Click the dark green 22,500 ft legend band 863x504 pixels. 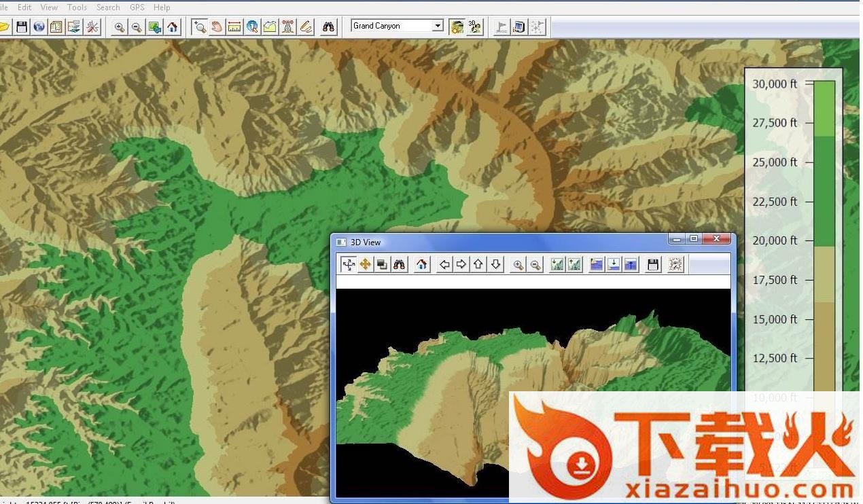824,191
